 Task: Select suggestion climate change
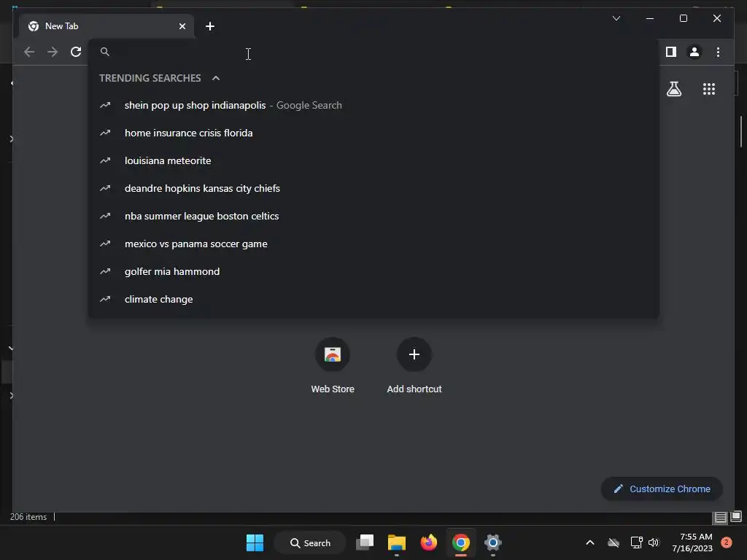[x=373, y=299]
